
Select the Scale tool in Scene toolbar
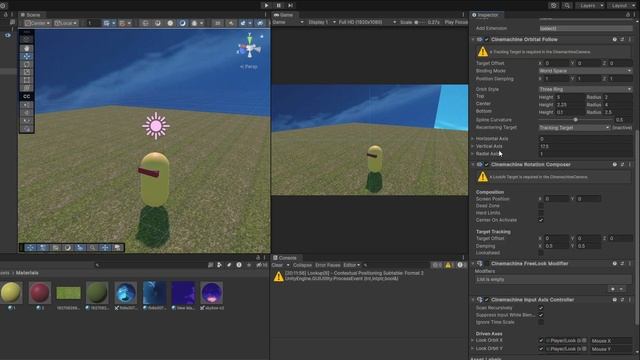tap(27, 72)
